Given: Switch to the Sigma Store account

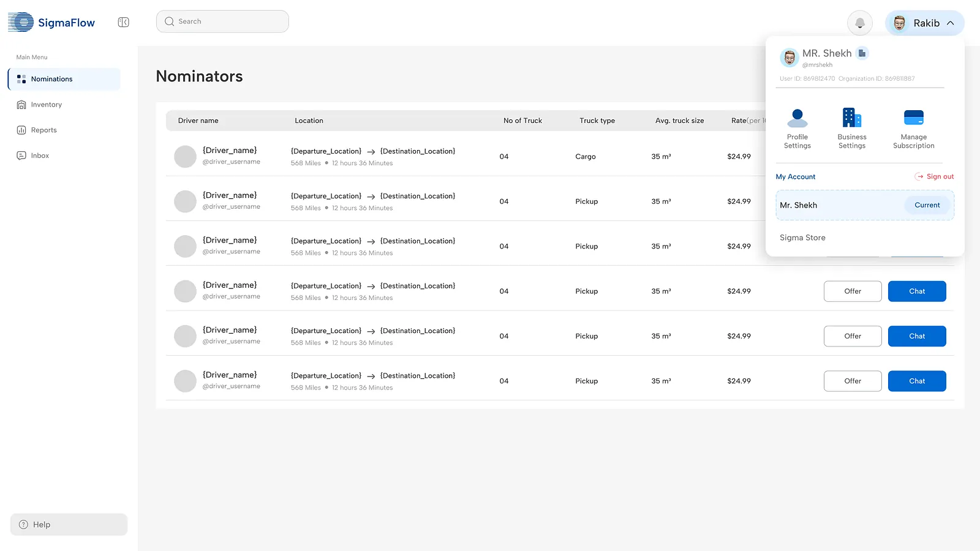Looking at the screenshot, I should [x=802, y=238].
